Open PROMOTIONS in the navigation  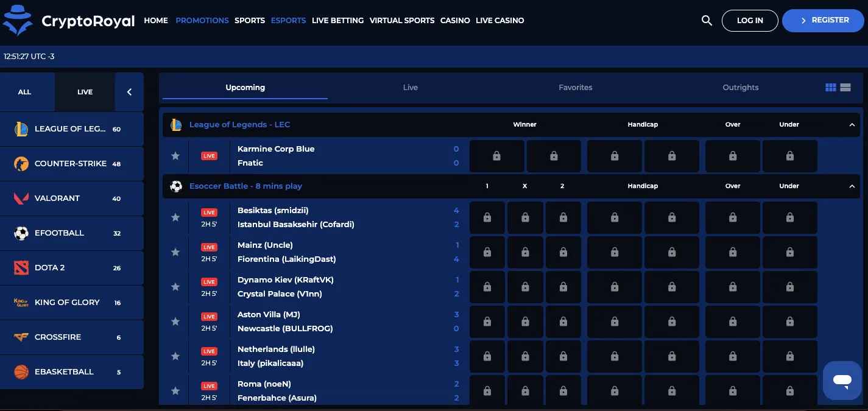coord(202,21)
